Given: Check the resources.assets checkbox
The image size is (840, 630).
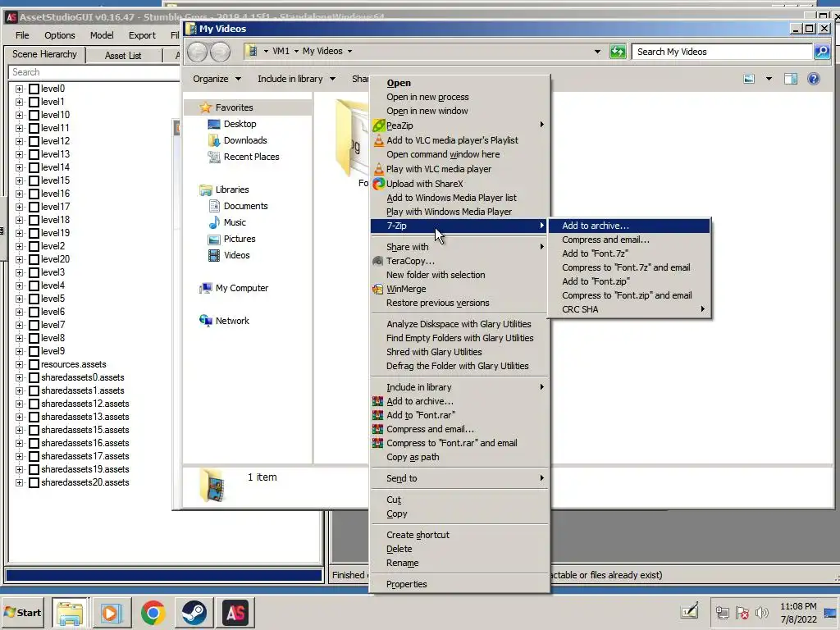Looking at the screenshot, I should (x=34, y=364).
